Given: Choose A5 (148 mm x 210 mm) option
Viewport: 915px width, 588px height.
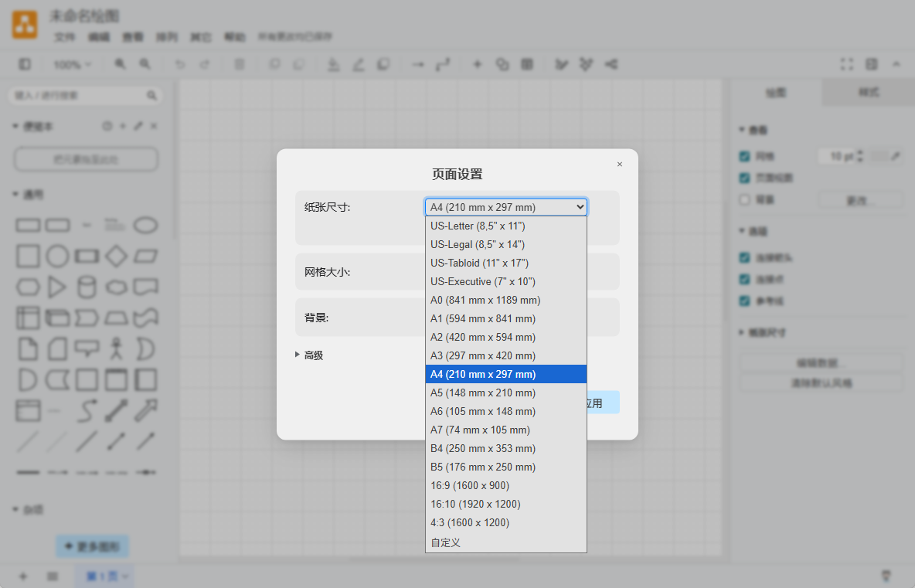Looking at the screenshot, I should 506,393.
